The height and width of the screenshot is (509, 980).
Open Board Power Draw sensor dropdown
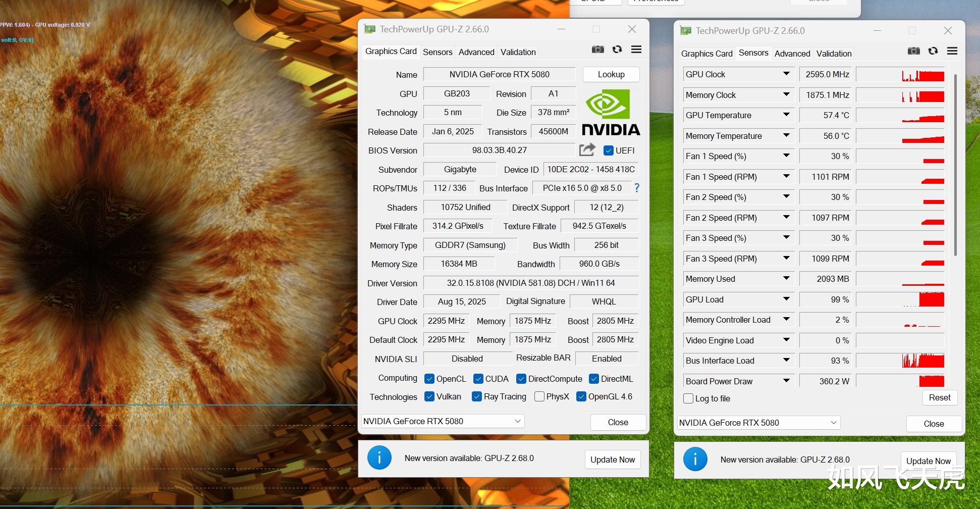pyautogui.click(x=786, y=381)
